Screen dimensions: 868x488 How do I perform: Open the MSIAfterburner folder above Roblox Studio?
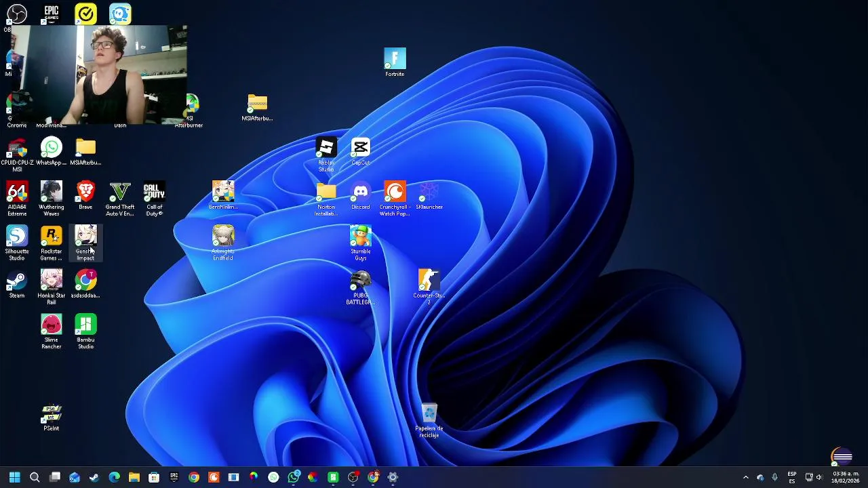pos(258,108)
